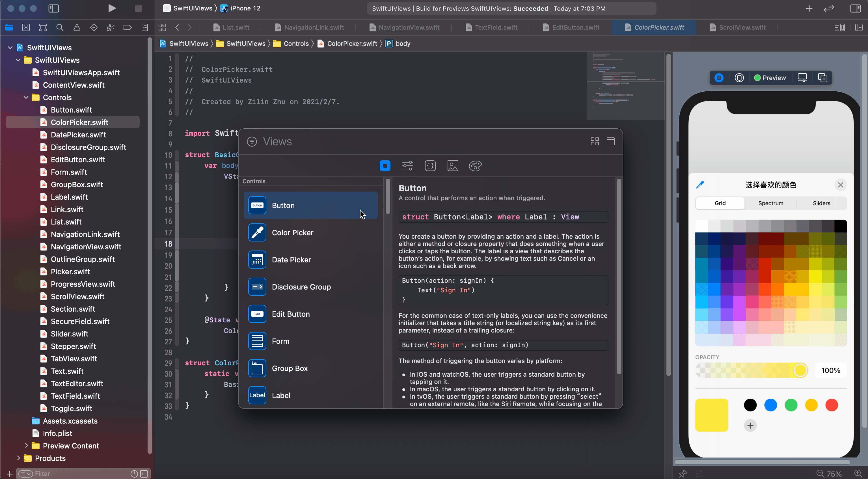Switch library to grid icon view

tap(595, 142)
